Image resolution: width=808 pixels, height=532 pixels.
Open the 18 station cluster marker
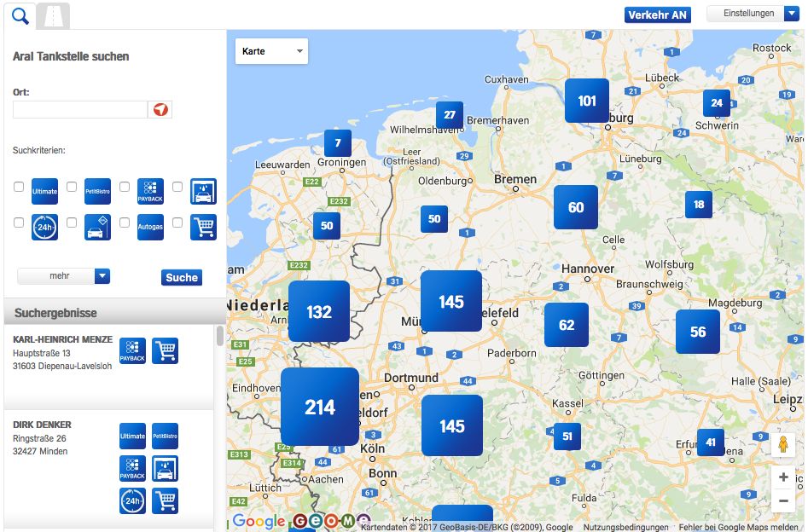tap(699, 205)
